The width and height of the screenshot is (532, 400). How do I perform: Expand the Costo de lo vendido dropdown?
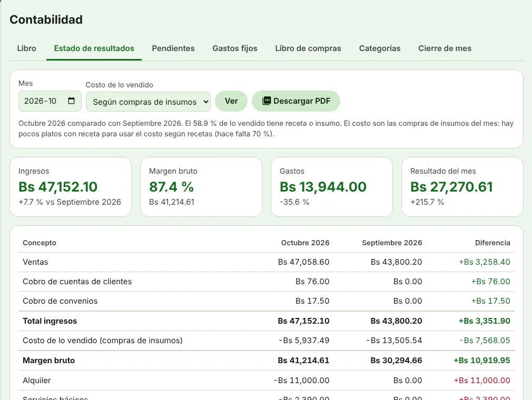point(148,102)
